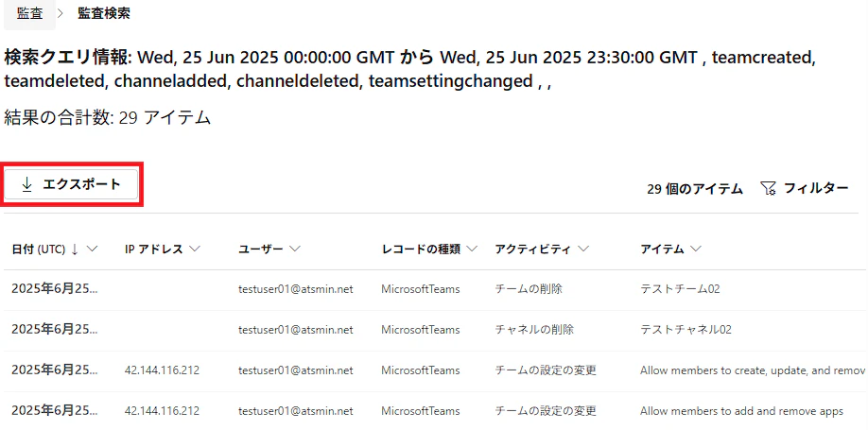Select the チームの削除 row for テストチーム02
This screenshot has height=430, width=868.
tap(436, 289)
